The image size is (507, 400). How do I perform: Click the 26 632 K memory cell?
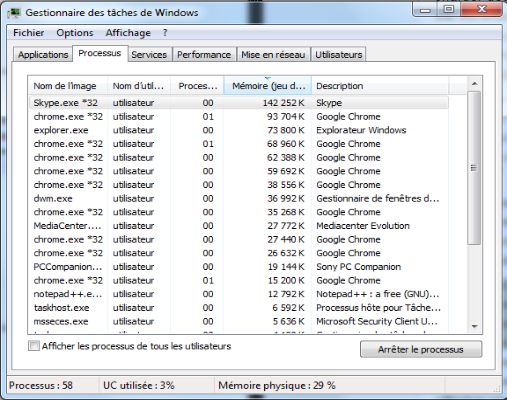[x=286, y=253]
